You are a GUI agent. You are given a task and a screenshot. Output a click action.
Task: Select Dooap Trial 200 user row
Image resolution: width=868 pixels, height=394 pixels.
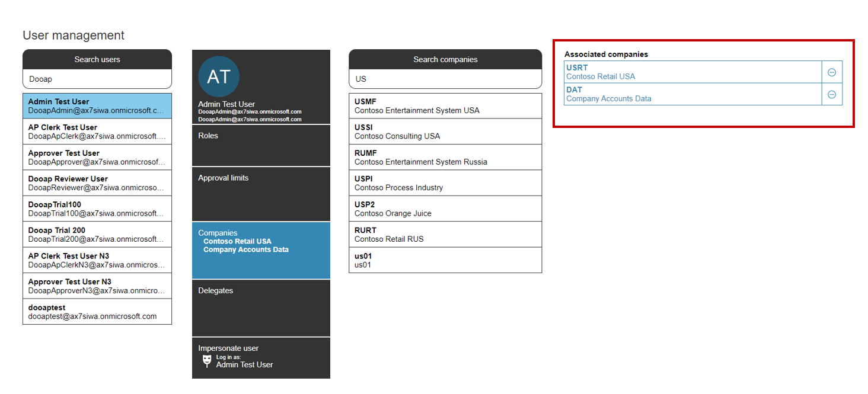point(97,235)
